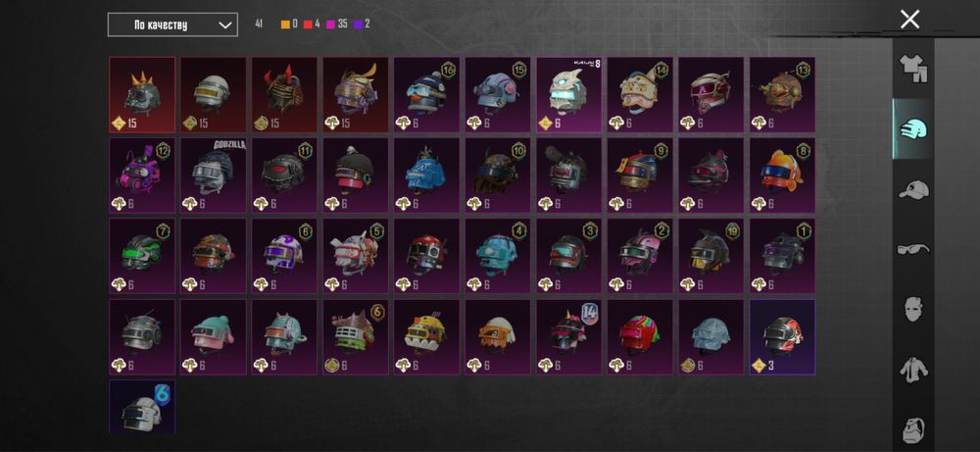Open the backpacks category icon
The width and height of the screenshot is (980, 452).
click(913, 428)
